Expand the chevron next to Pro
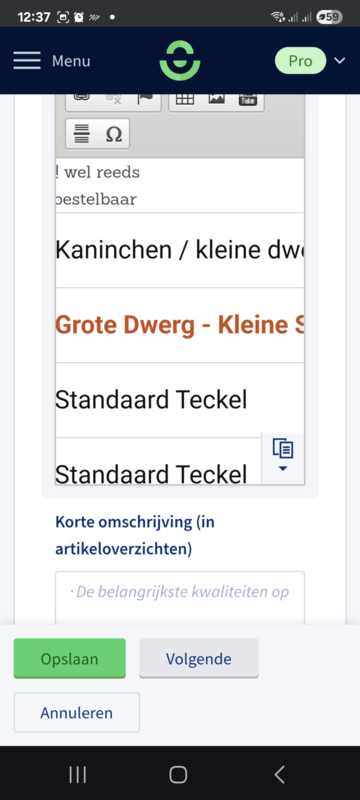360x800 pixels. click(x=340, y=61)
